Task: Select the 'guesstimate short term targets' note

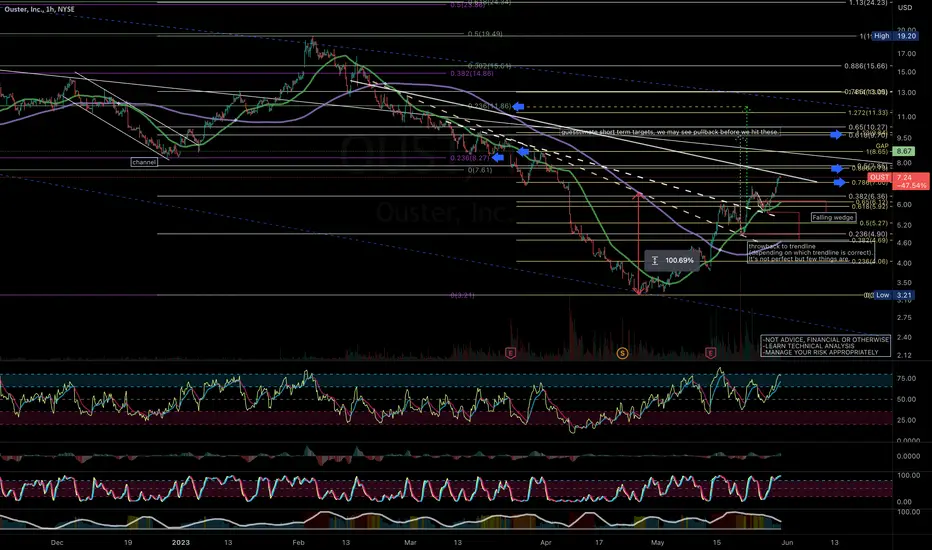Action: tap(670, 132)
